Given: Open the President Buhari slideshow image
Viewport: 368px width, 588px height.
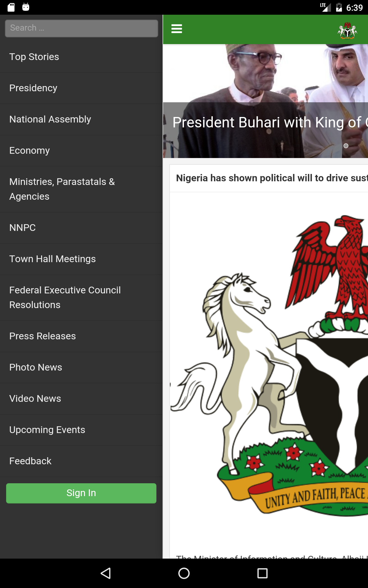Looking at the screenshot, I should (x=266, y=101).
